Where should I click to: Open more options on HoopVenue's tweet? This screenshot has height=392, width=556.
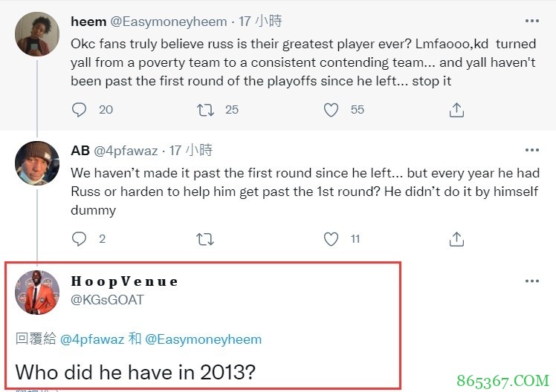531,281
